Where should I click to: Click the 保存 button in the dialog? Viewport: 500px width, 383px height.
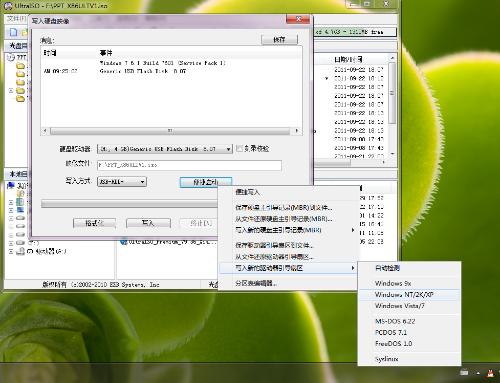pos(279,39)
